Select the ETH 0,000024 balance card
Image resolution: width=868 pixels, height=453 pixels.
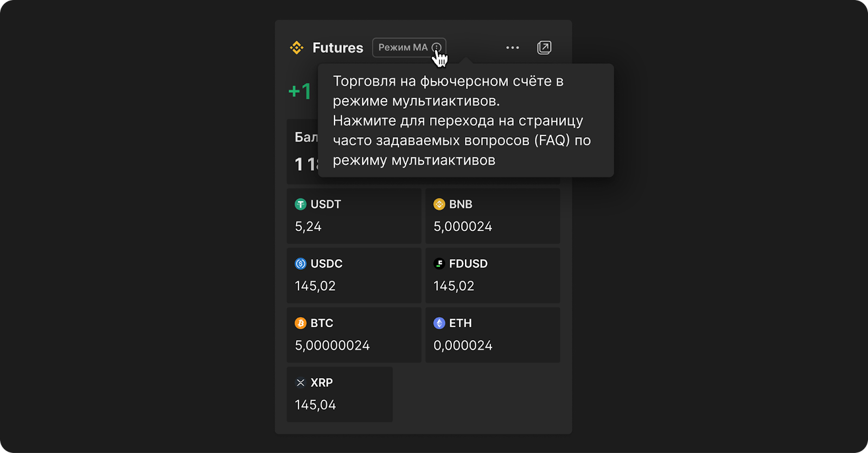(x=493, y=335)
